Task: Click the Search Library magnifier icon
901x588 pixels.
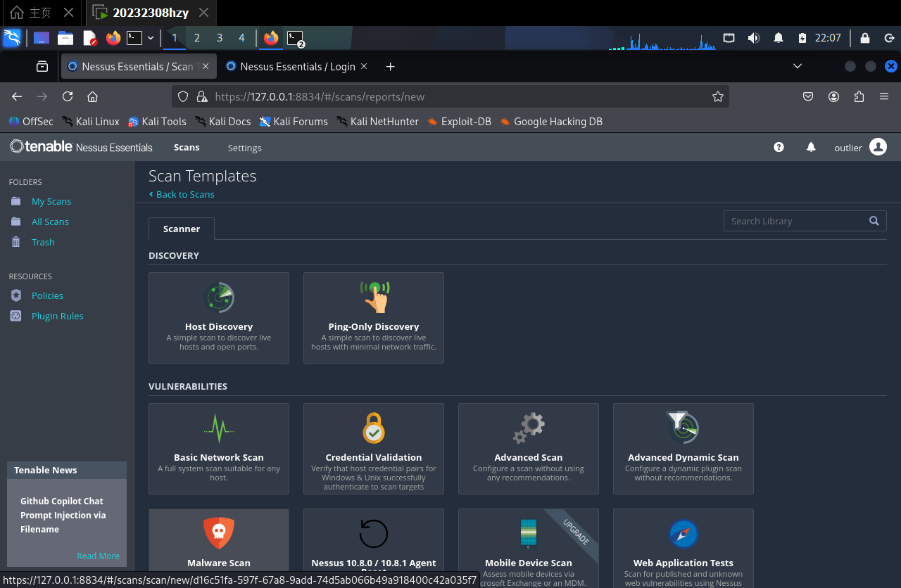Action: [x=874, y=221]
